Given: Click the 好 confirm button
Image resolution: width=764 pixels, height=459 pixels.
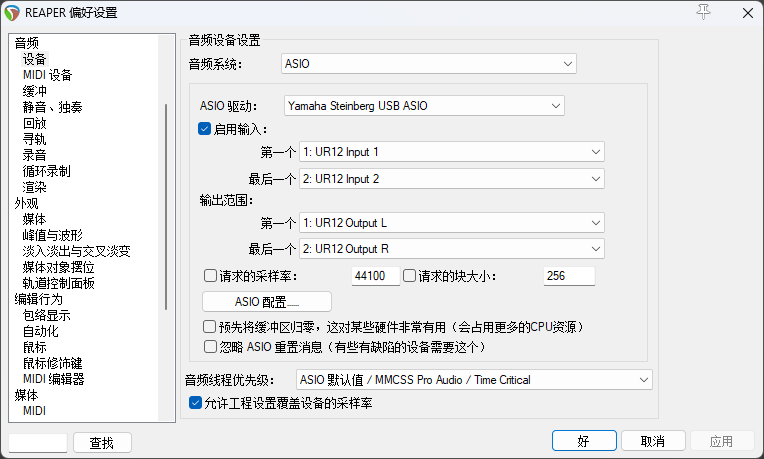Looking at the screenshot, I should pyautogui.click(x=583, y=441).
